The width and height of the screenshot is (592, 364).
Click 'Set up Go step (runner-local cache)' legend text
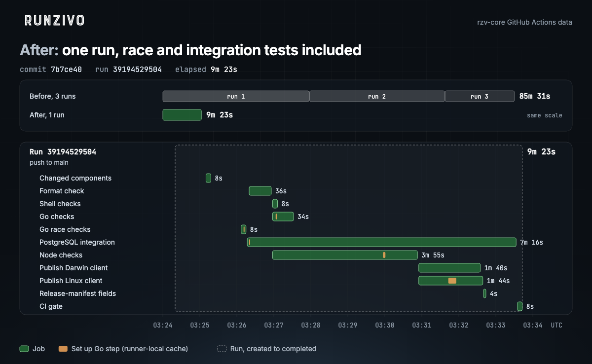pos(130,349)
